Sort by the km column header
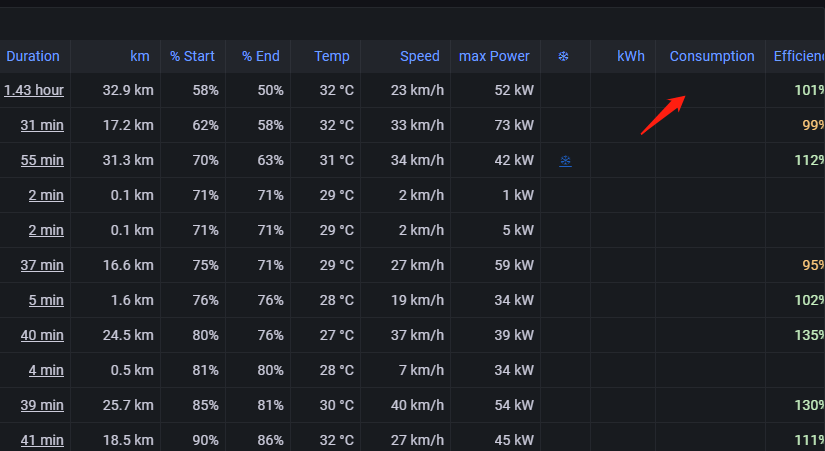Viewport: 825px width, 451px height. click(x=140, y=56)
